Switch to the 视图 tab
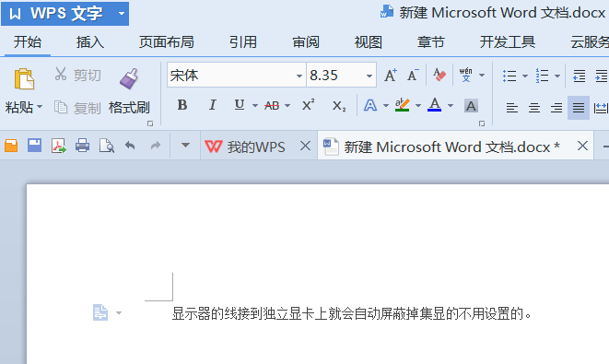Screen dimensions: 609x364 369,42
